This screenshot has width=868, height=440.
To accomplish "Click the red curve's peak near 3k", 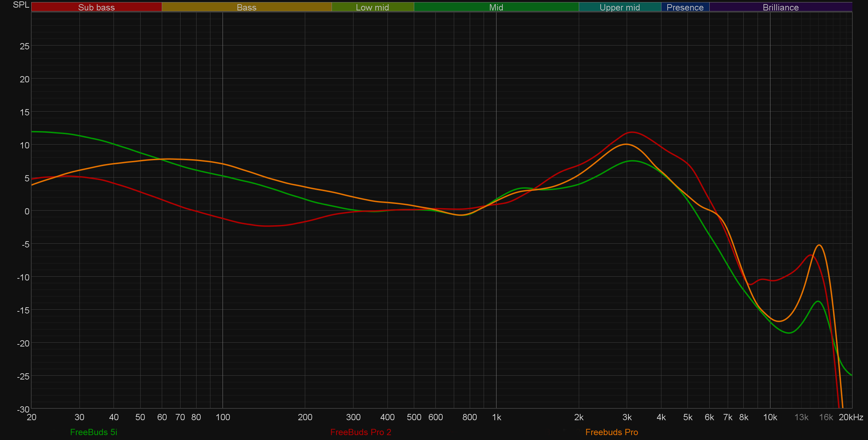I will pyautogui.click(x=632, y=132).
